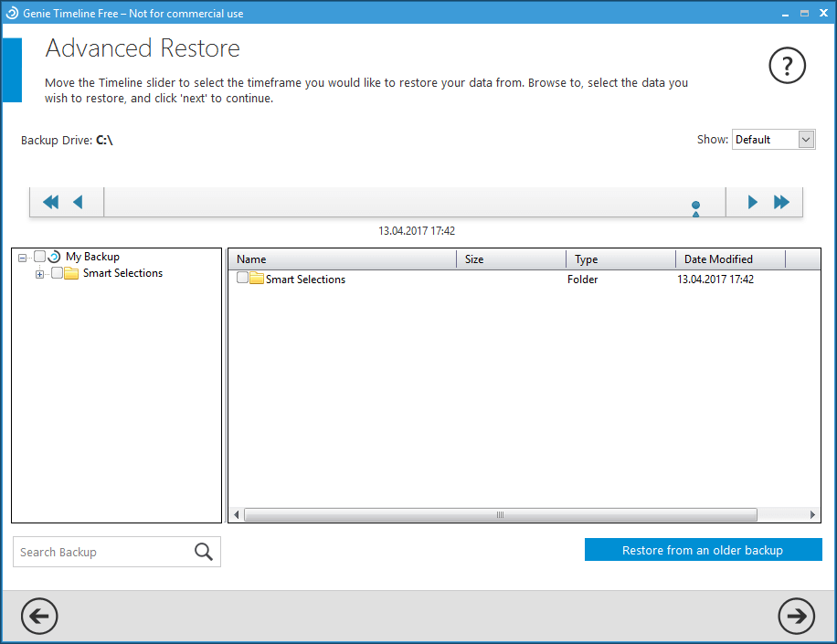Viewport: 837px width, 644px height.
Task: Sort by the Name column header
Action: [x=342, y=259]
